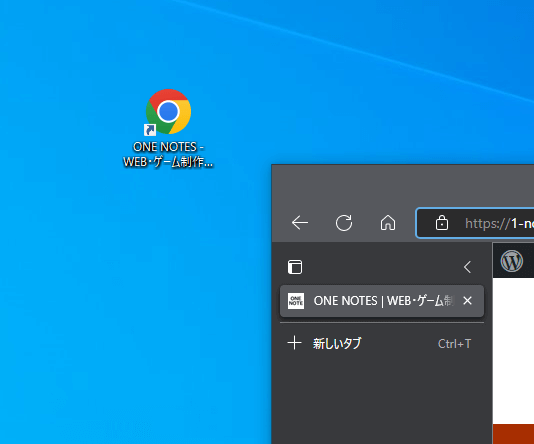Open the WordPress logo menu

point(512,261)
